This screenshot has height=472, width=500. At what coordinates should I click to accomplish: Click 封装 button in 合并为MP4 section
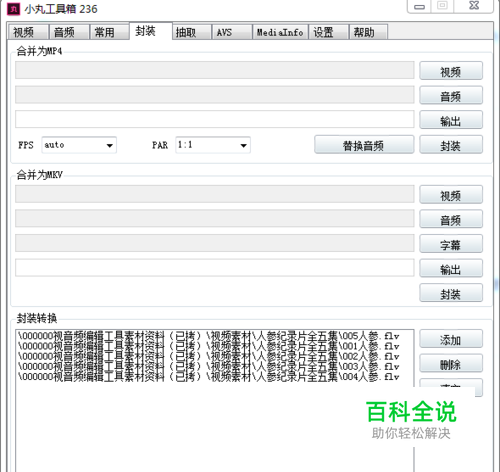pos(451,145)
